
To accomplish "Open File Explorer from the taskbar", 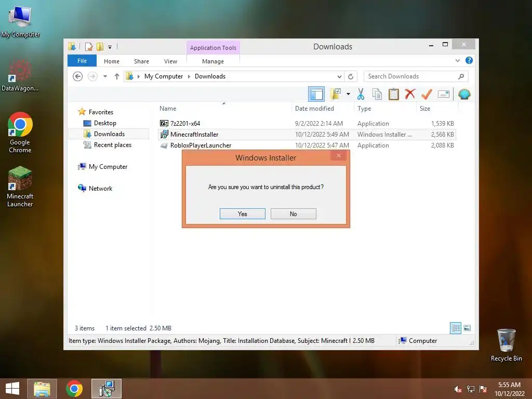I will click(x=42, y=389).
